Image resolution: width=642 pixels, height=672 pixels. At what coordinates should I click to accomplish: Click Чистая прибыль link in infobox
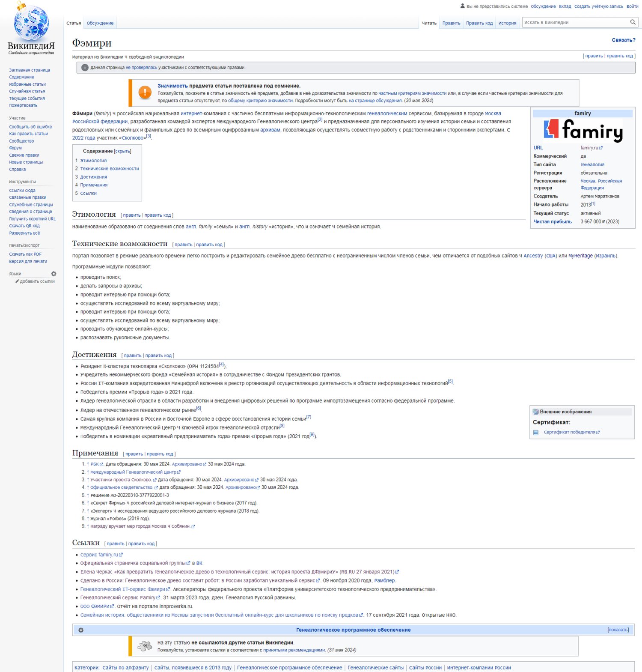pyautogui.click(x=553, y=222)
